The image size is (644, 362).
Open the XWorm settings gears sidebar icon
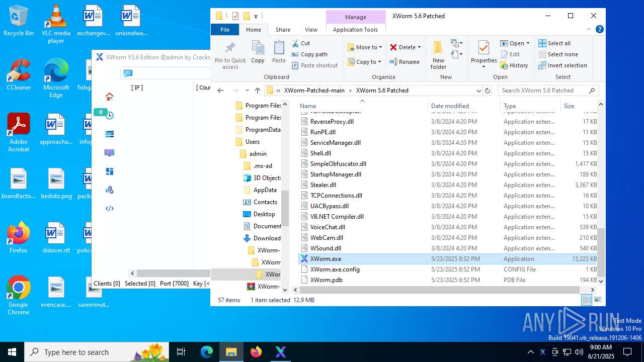[x=109, y=190]
